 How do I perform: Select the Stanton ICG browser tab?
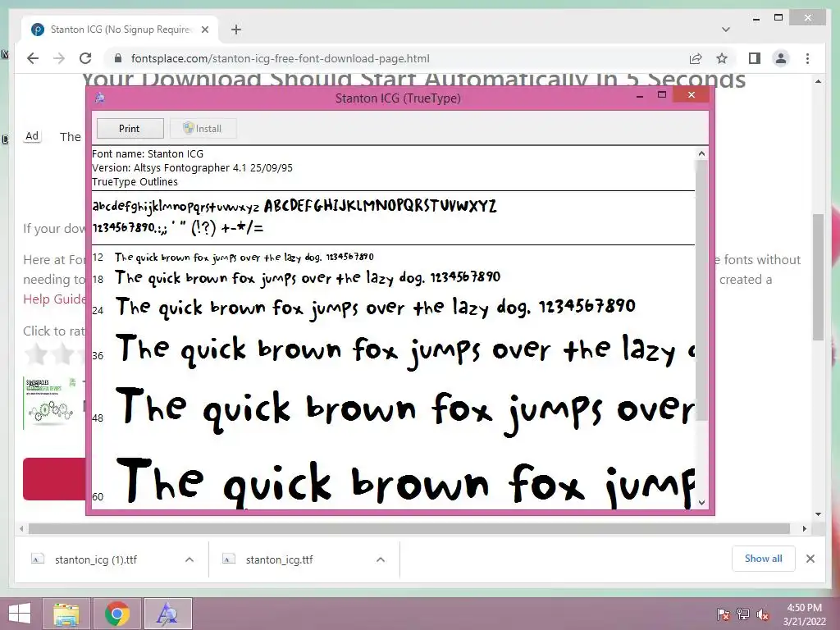(x=121, y=30)
